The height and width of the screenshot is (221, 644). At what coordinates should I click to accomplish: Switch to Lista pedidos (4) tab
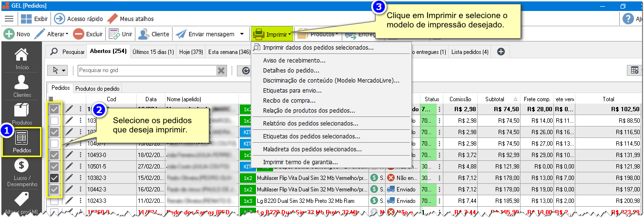[x=470, y=52]
